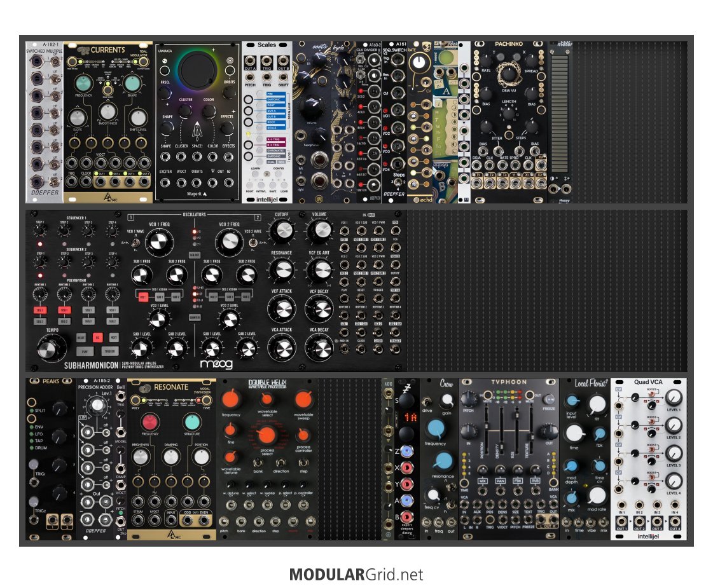Click the Currents SLOPE knob

pos(78,118)
